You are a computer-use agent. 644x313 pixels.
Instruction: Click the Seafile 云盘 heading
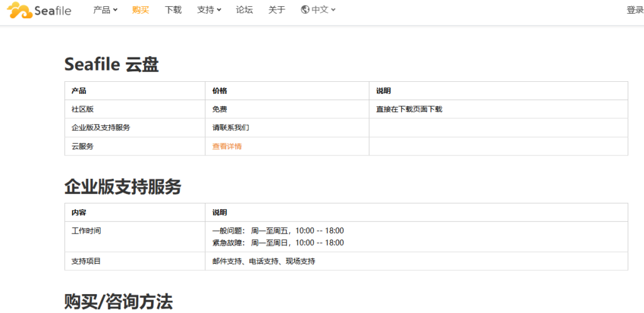pyautogui.click(x=111, y=65)
